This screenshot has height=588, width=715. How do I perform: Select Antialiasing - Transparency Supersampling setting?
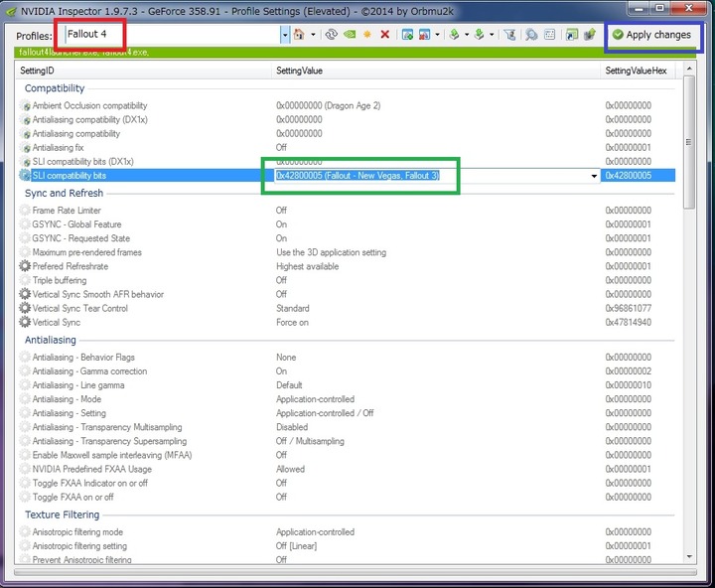pyautogui.click(x=109, y=441)
